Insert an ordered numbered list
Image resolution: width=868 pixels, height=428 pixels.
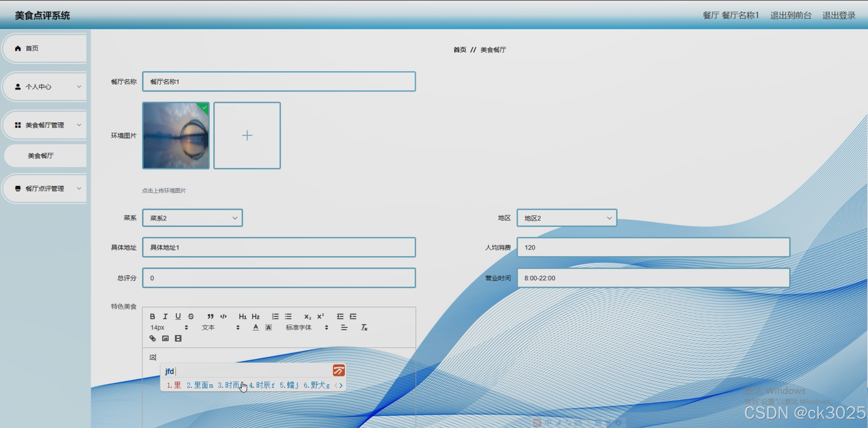[x=275, y=316]
